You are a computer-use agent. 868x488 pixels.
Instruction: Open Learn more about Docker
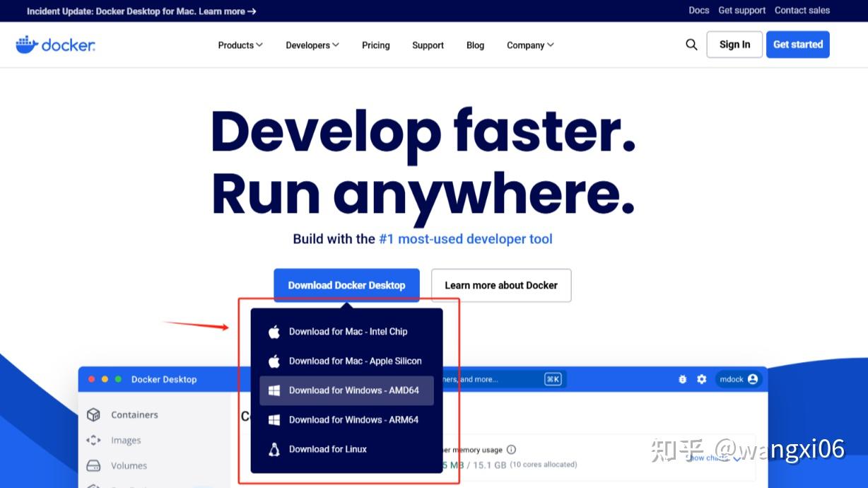[x=500, y=285]
